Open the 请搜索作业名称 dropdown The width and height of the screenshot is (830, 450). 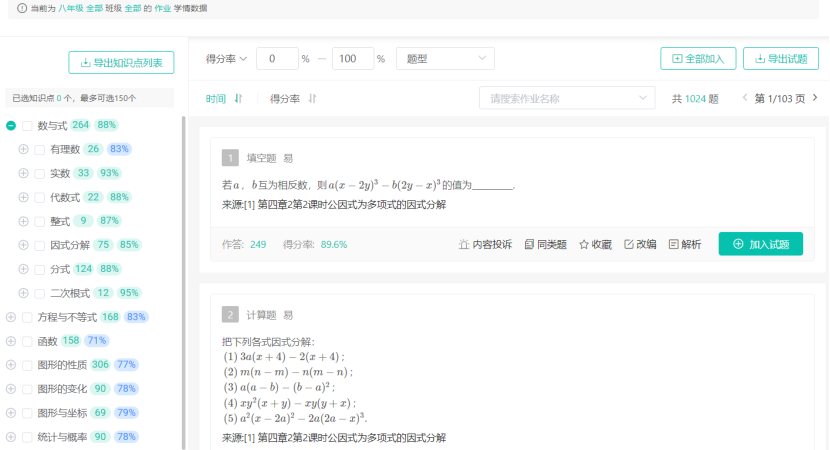pyautogui.click(x=567, y=98)
